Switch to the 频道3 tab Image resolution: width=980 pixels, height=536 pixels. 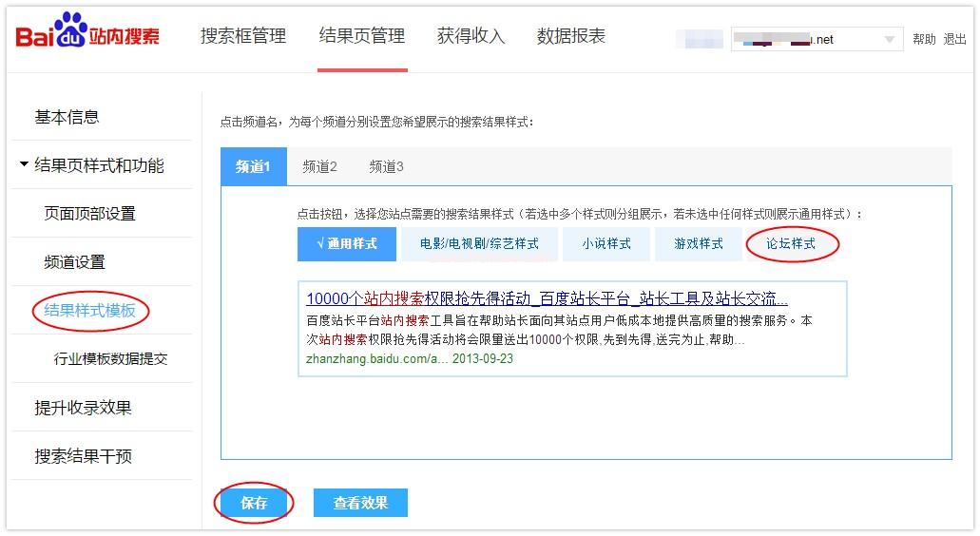[x=386, y=167]
